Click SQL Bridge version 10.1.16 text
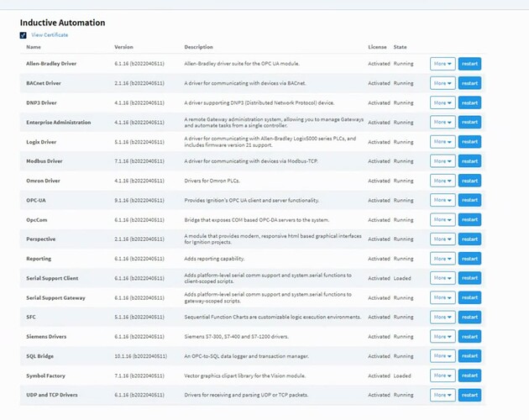529x420 pixels. click(x=141, y=356)
